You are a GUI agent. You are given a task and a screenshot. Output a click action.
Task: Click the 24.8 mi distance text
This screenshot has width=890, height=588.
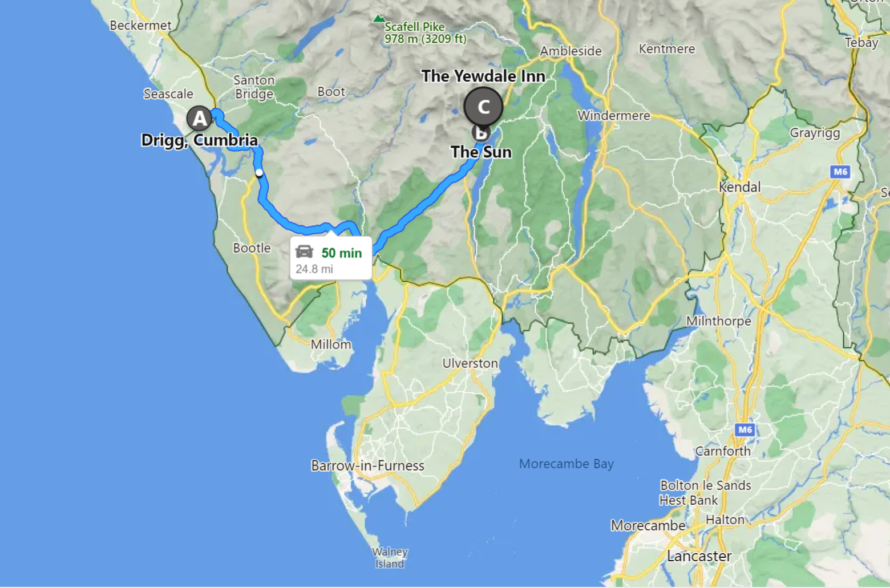pyautogui.click(x=314, y=269)
